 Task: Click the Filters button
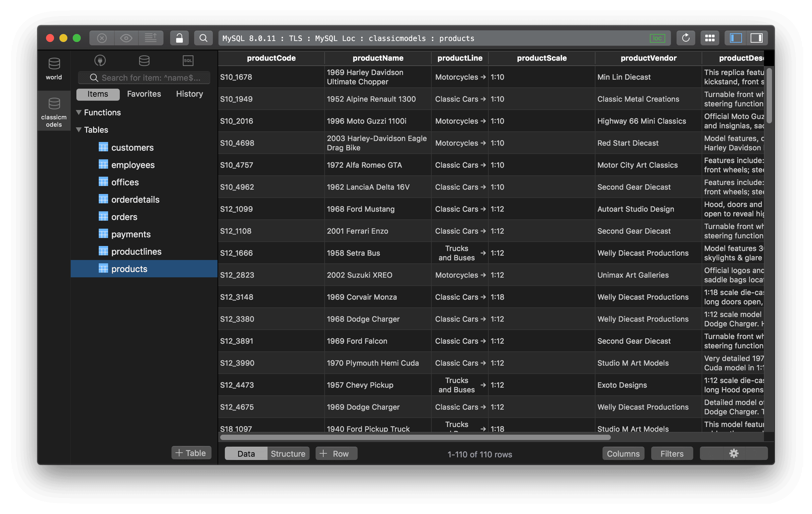click(672, 454)
